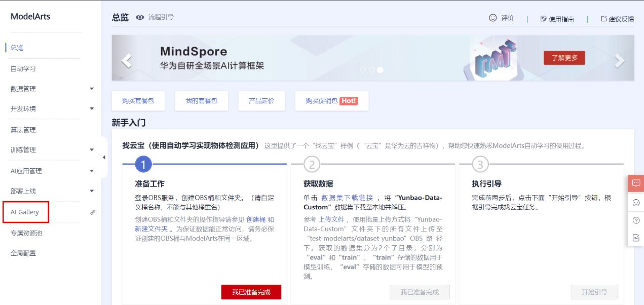The width and height of the screenshot is (644, 305).
Task: Go to previous banner with left arrow
Action: pos(126,61)
